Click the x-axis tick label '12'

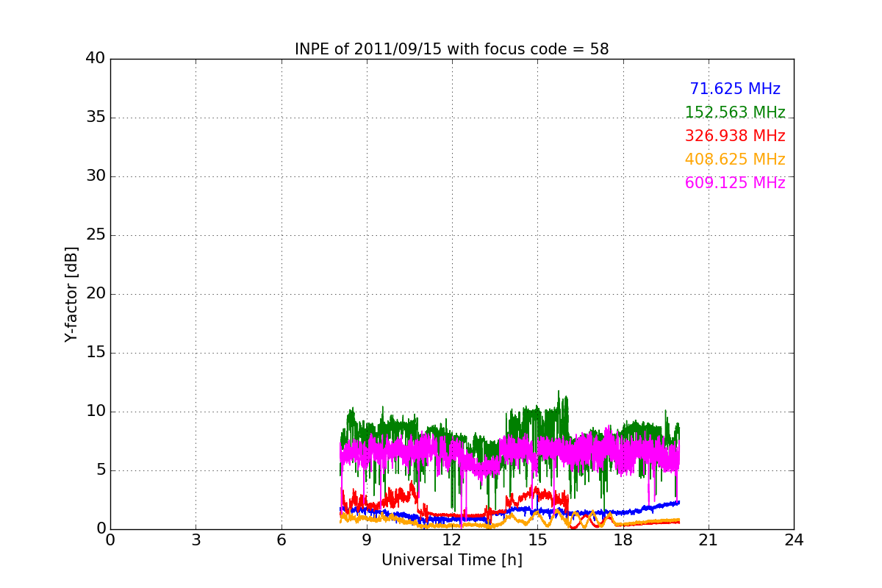tap(452, 540)
